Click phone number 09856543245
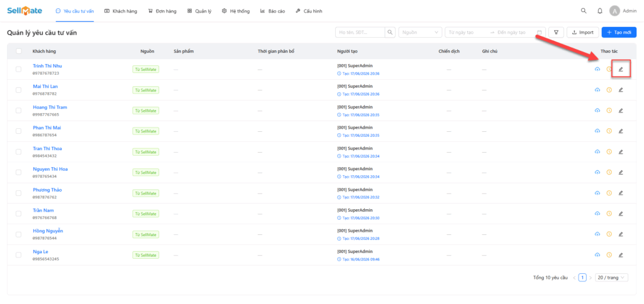 (46, 259)
